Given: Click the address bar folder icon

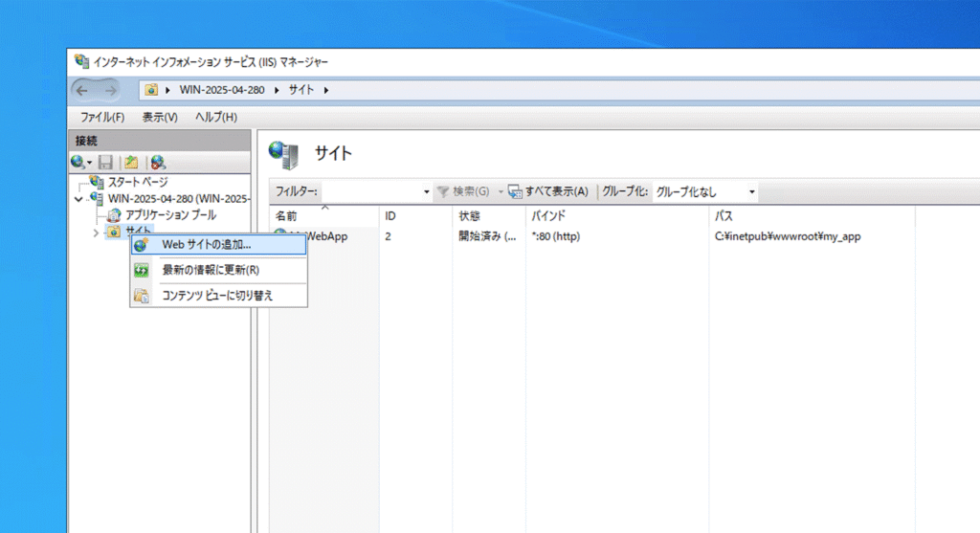Looking at the screenshot, I should (x=151, y=90).
